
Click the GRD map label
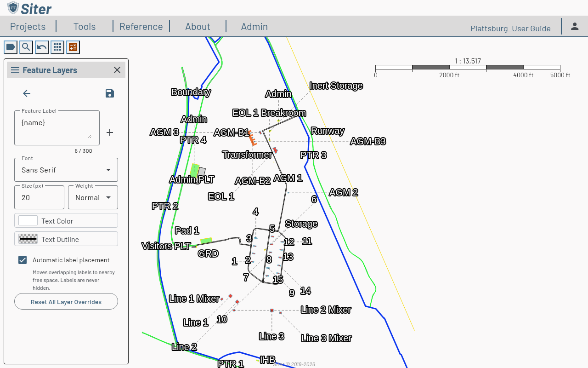[208, 253]
